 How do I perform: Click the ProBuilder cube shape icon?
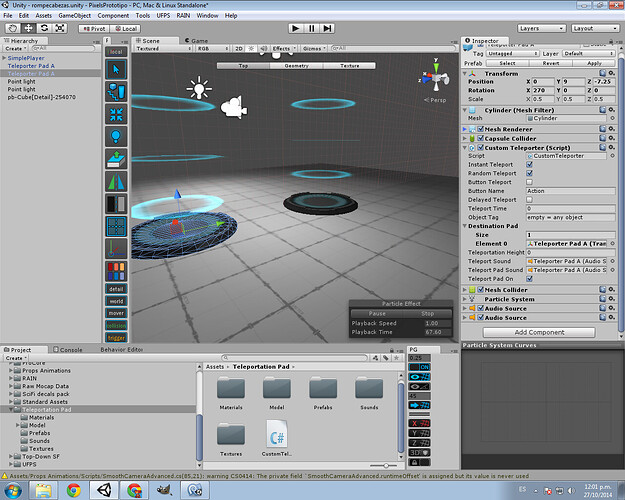pos(116,91)
